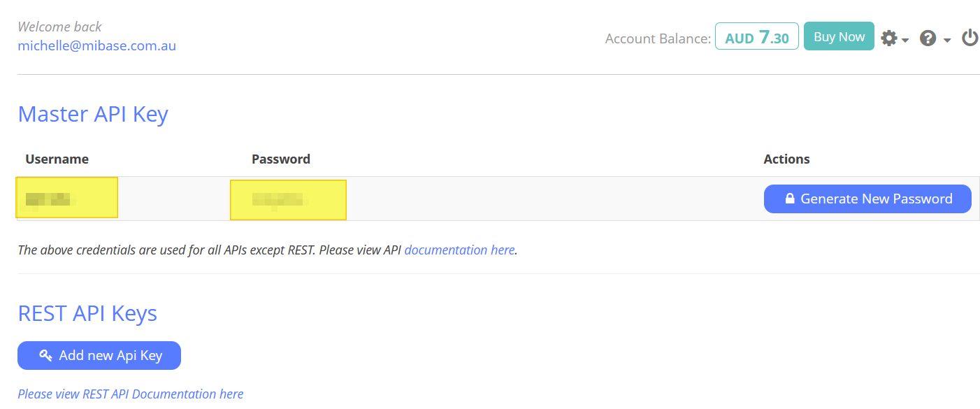Image resolution: width=980 pixels, height=409 pixels.
Task: Expand the caret beside the help icon
Action: tap(947, 41)
